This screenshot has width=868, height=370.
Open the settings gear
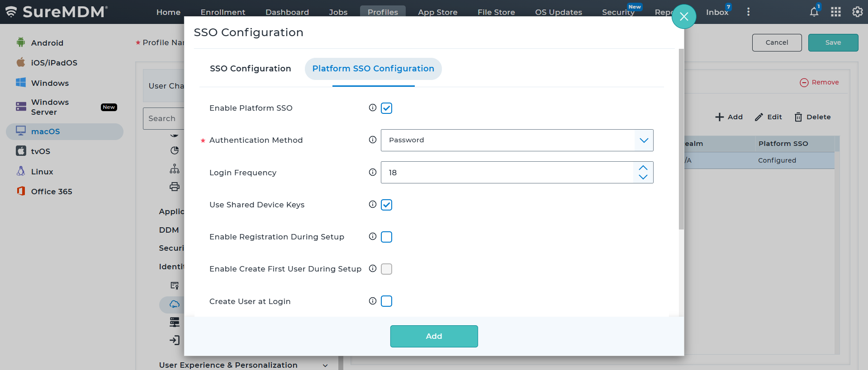click(x=858, y=12)
